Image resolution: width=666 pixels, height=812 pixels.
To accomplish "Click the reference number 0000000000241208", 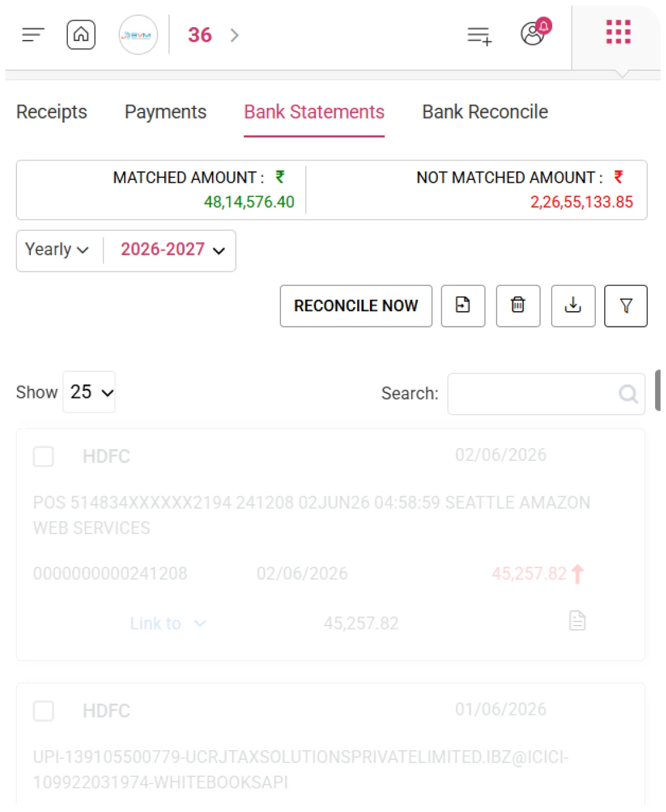I will (x=110, y=573).
